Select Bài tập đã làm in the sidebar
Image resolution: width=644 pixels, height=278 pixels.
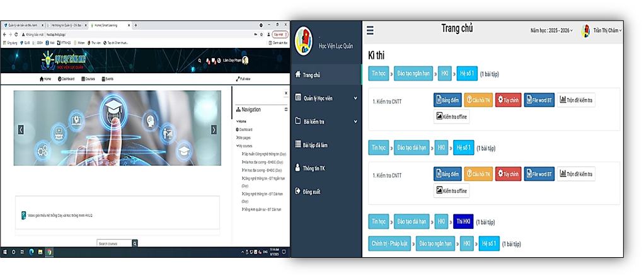(x=323, y=145)
